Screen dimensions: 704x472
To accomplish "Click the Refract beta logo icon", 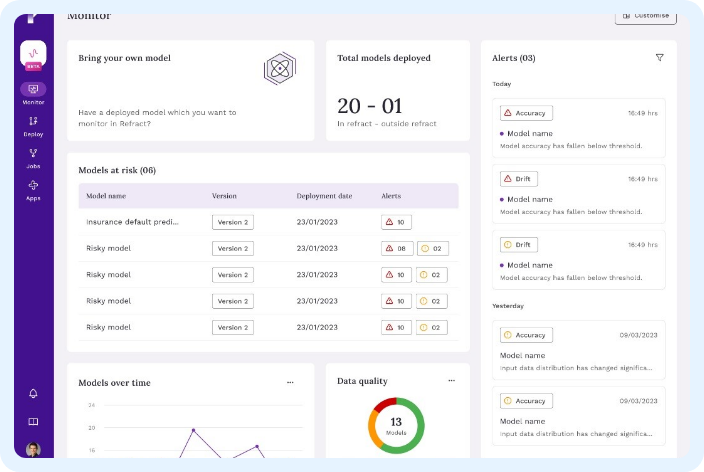I will point(33,54).
